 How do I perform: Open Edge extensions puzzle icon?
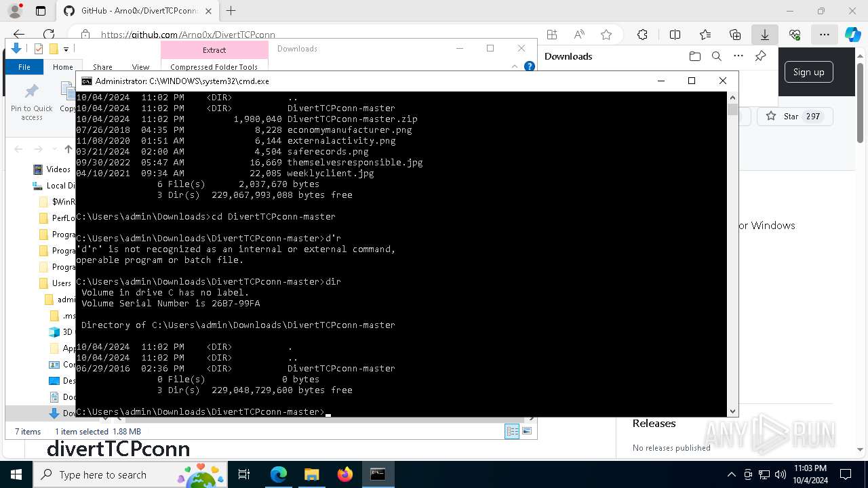(x=642, y=35)
